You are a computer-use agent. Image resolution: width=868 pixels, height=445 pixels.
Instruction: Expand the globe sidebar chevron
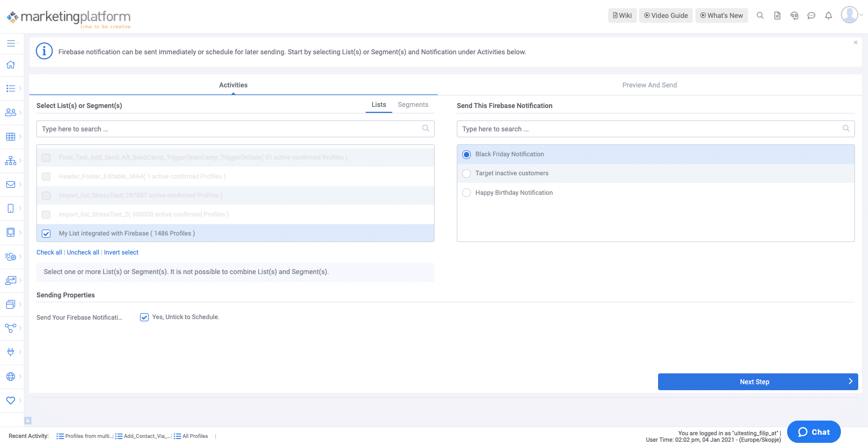pos(20,377)
